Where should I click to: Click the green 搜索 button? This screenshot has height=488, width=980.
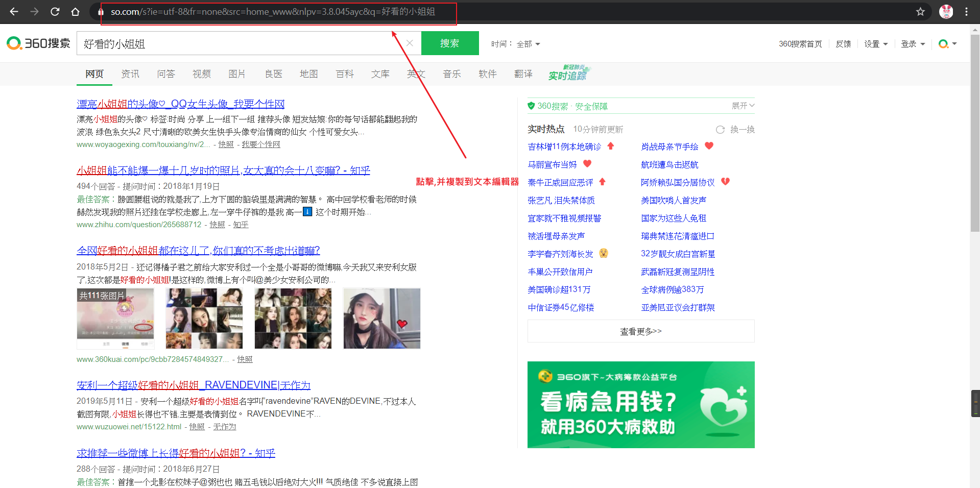pos(450,43)
